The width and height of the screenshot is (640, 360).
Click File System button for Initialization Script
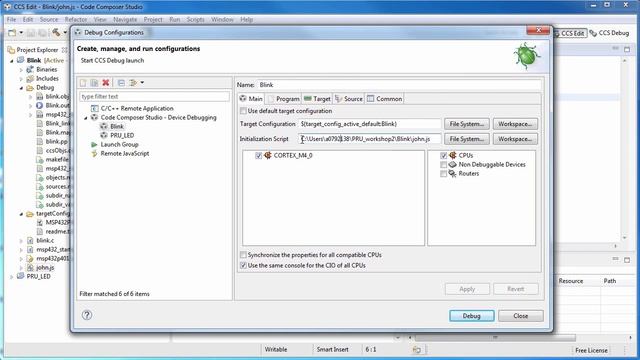tap(467, 139)
